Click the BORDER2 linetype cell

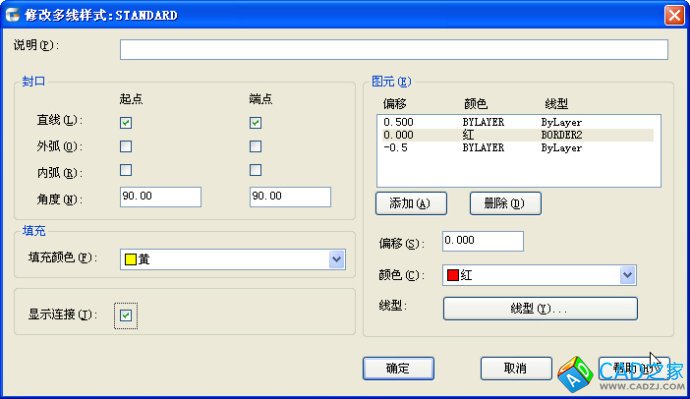pyautogui.click(x=562, y=135)
